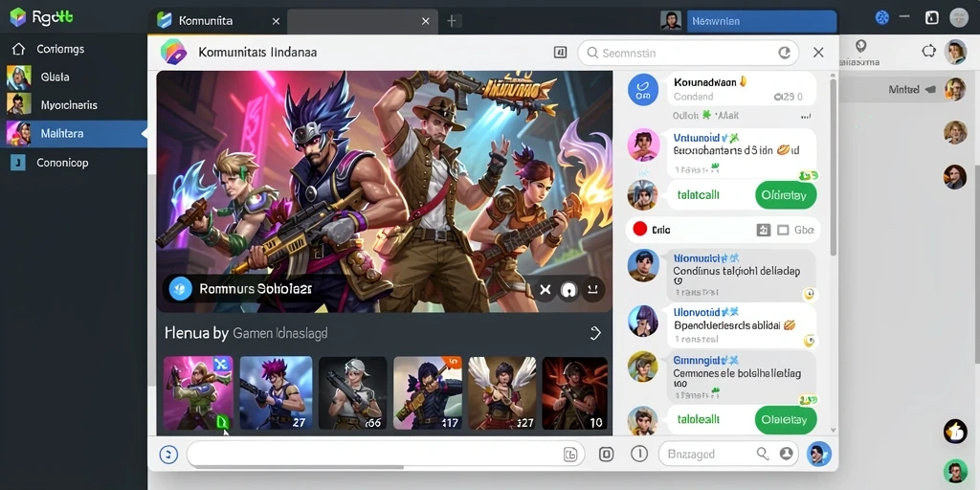Toggle the square checkbox beside Gba
The width and height of the screenshot is (980, 490).
click(783, 230)
